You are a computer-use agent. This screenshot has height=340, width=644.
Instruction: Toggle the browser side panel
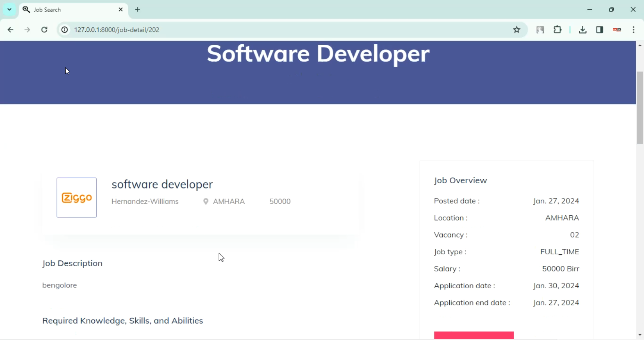coord(600,30)
